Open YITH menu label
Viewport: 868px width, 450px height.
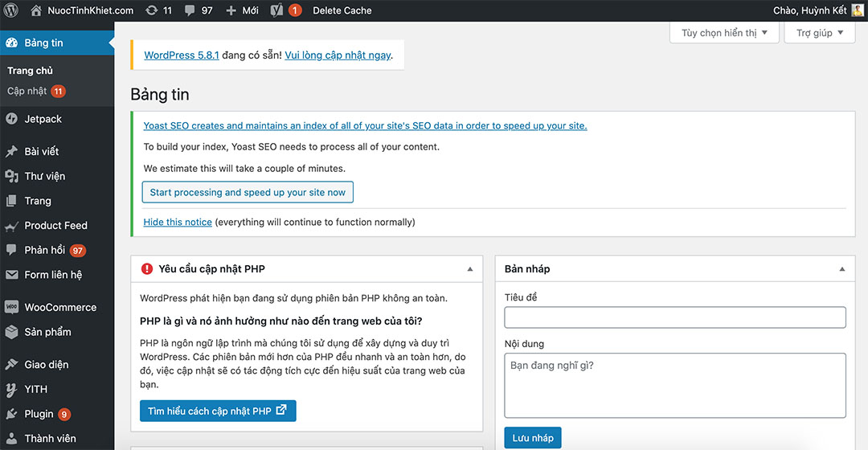click(36, 389)
